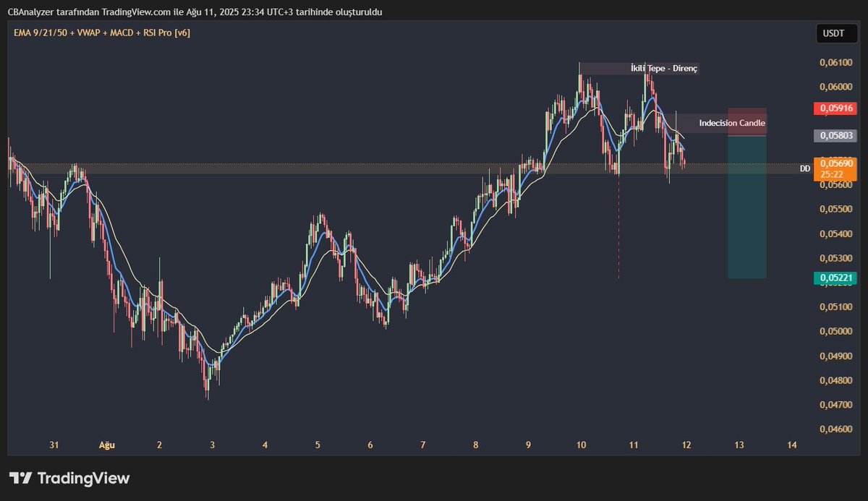Click the TradingView logo

tap(69, 478)
